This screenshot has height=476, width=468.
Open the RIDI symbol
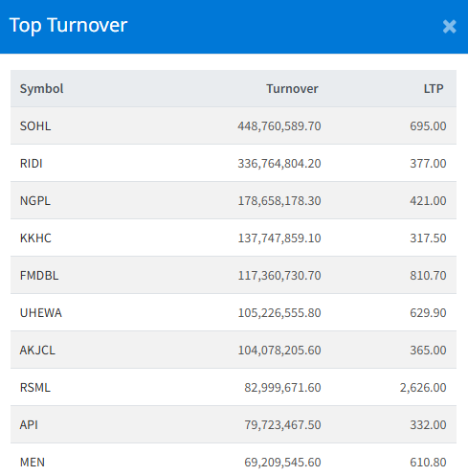click(x=31, y=164)
